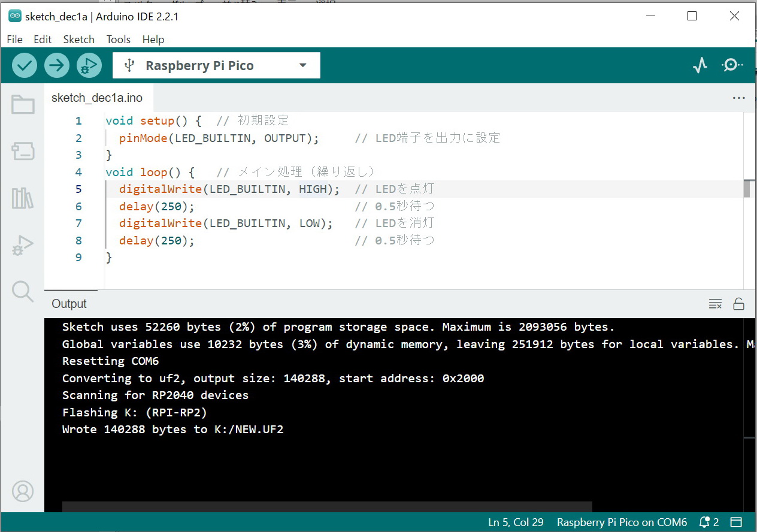Open the Search sidebar panel

pyautogui.click(x=23, y=292)
